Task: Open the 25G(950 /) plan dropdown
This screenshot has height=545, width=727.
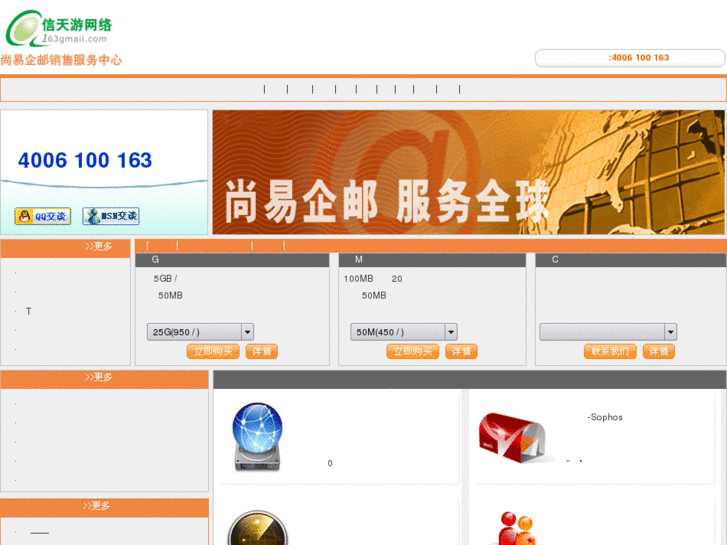Action: [200, 332]
